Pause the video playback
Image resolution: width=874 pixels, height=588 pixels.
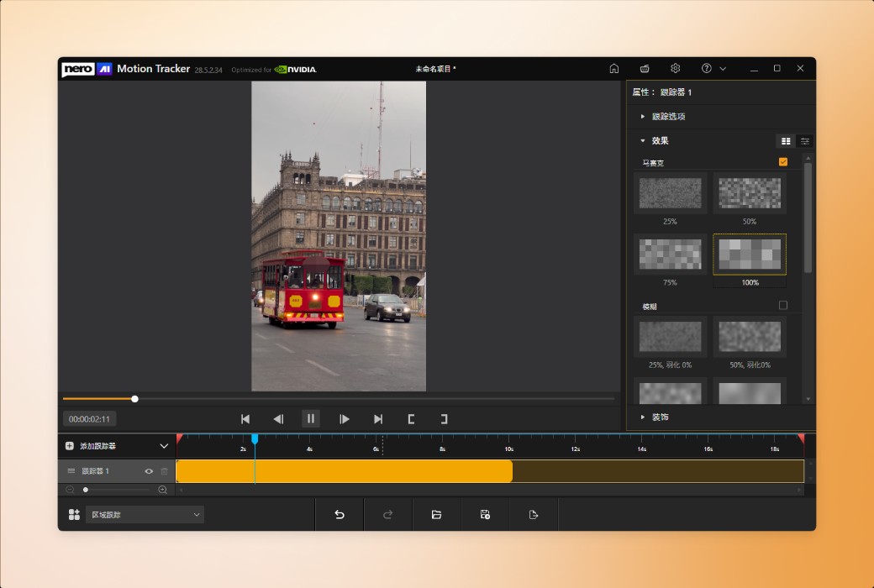pos(310,418)
